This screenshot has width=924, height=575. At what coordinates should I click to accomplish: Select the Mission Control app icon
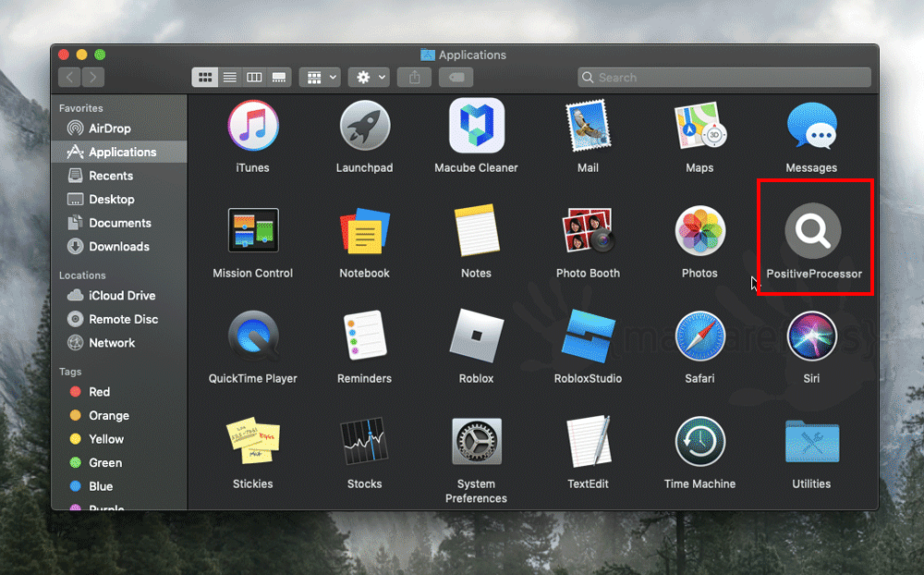[253, 230]
